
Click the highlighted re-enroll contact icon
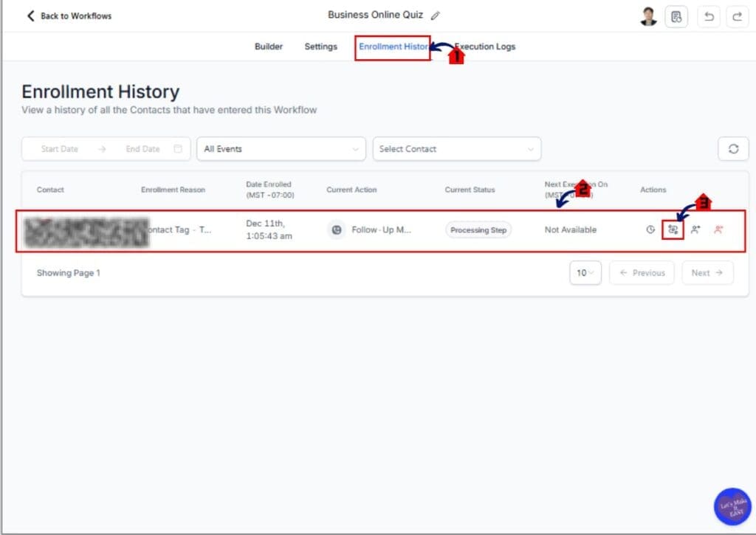coord(673,229)
